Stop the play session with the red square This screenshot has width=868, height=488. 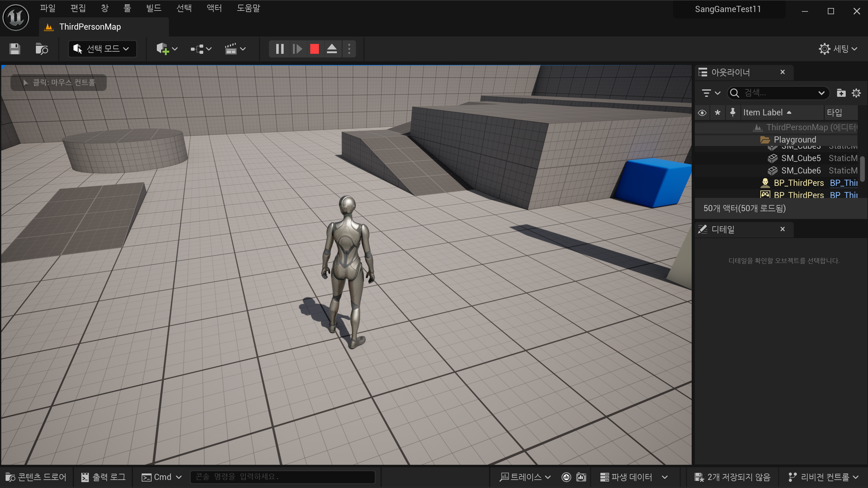(314, 49)
